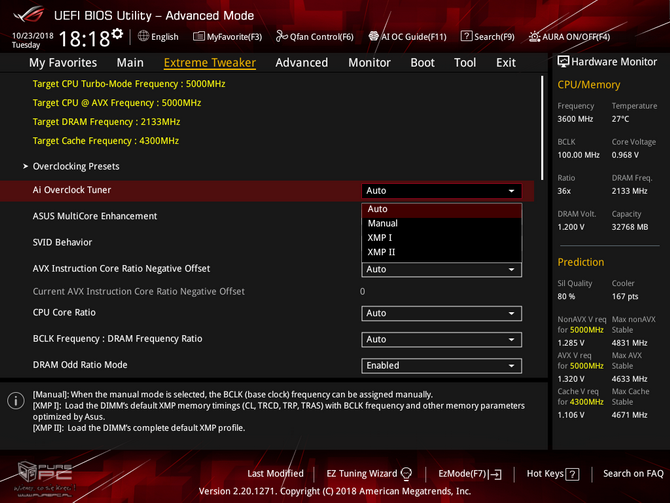Viewport: 670px width, 503px height.
Task: Select ASUS MultiCore Enhancement row
Action: 267,216
